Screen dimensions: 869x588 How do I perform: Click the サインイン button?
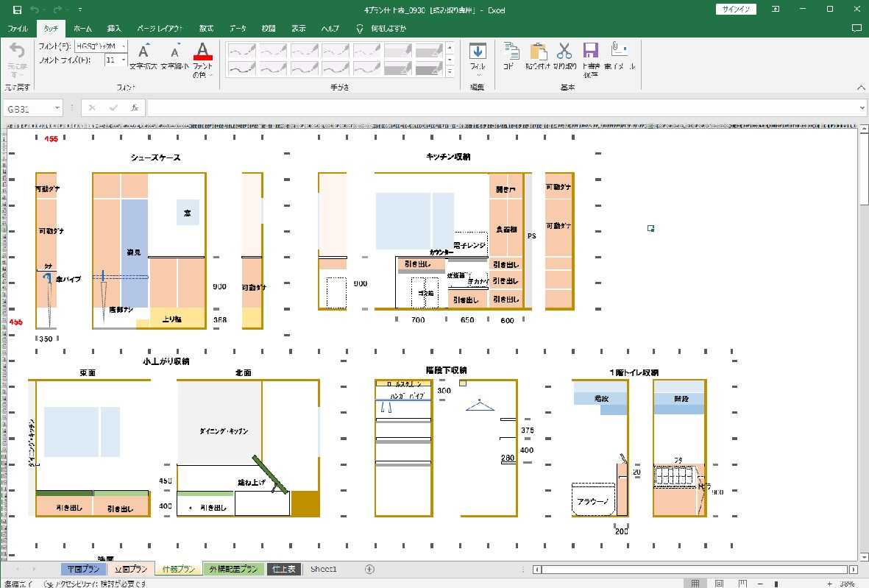click(x=735, y=9)
